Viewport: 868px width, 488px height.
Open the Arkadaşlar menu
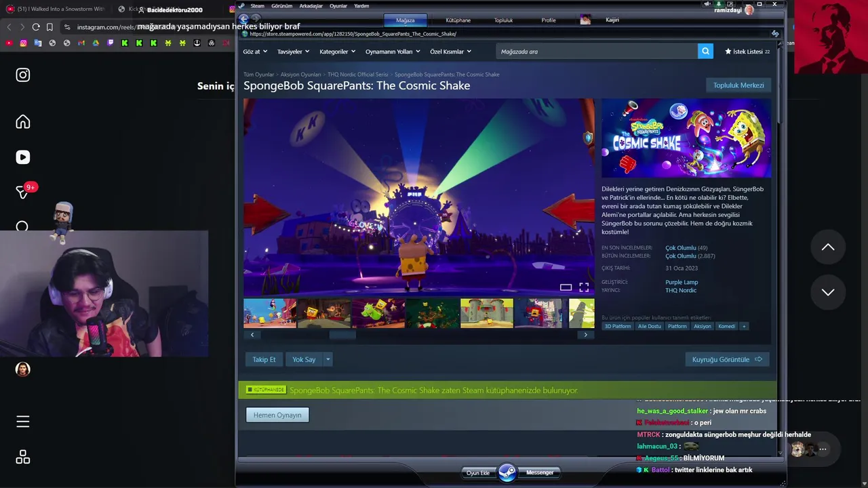311,6
